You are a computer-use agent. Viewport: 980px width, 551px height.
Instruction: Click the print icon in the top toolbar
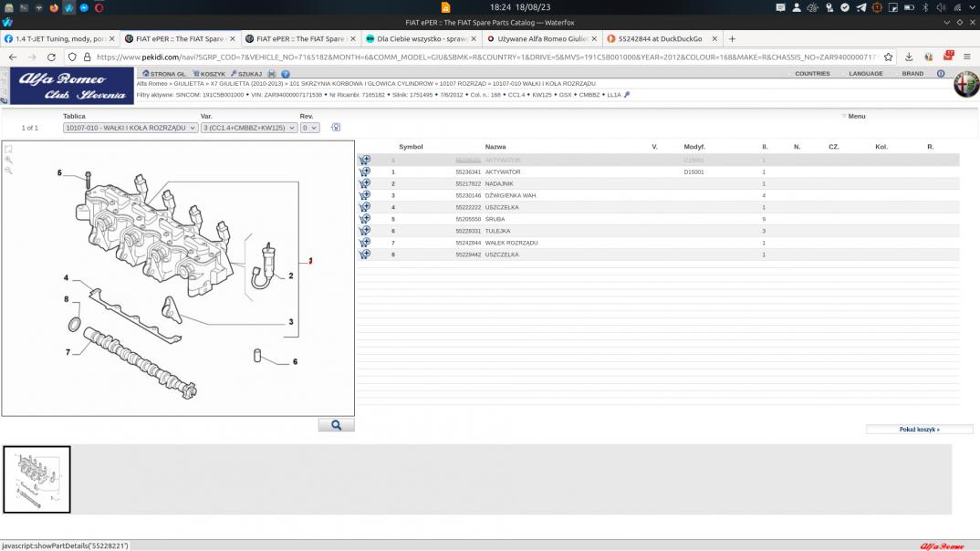(x=272, y=74)
